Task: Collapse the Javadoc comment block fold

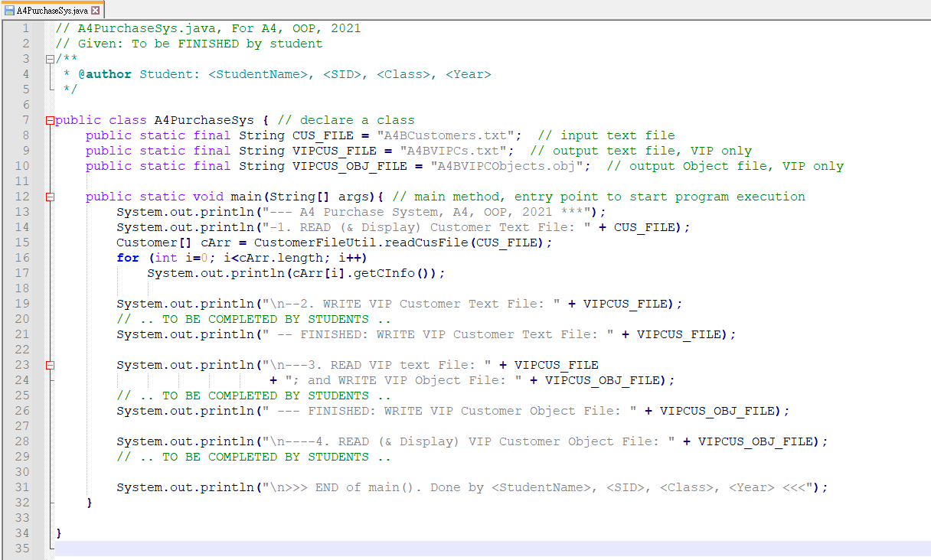Action: tap(49, 58)
